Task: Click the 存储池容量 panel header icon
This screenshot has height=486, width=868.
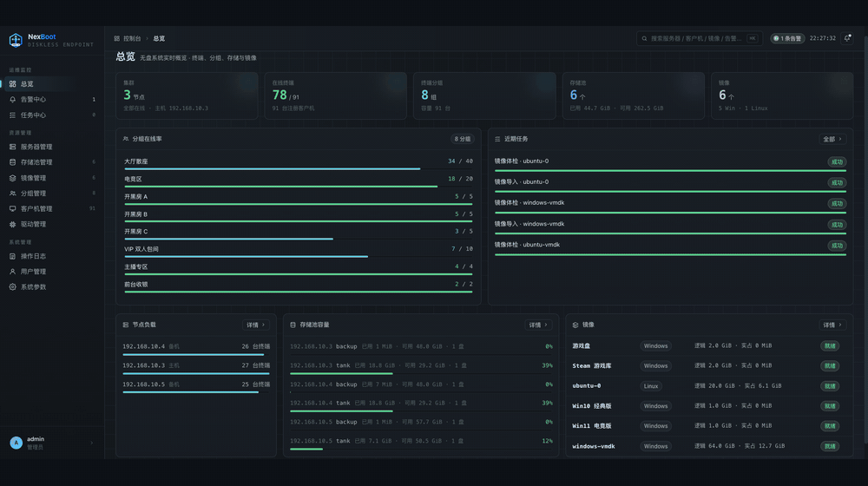Action: click(x=293, y=325)
